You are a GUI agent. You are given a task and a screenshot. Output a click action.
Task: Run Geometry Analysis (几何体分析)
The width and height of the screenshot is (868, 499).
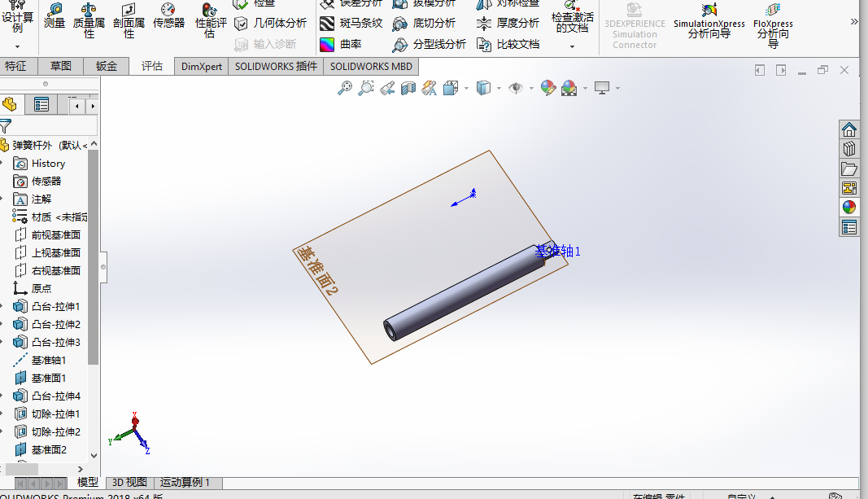(270, 24)
